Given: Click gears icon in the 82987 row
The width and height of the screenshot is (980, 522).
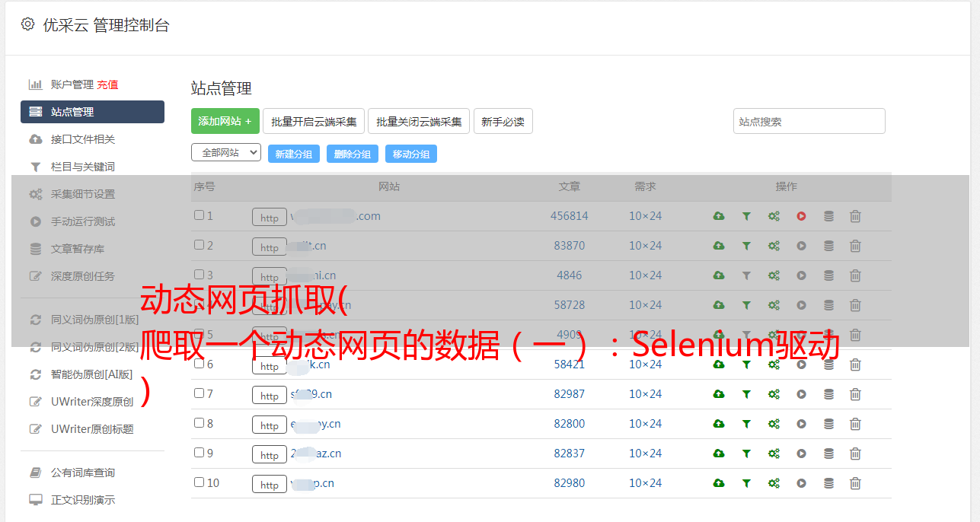Looking at the screenshot, I should (774, 394).
